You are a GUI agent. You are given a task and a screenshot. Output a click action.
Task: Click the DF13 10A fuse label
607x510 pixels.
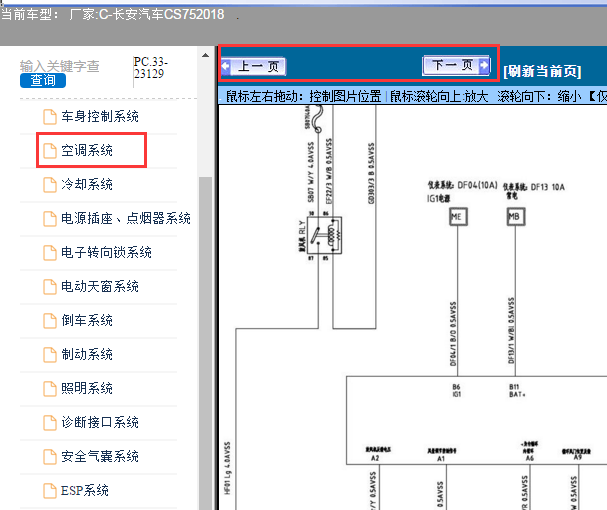pyautogui.click(x=547, y=187)
